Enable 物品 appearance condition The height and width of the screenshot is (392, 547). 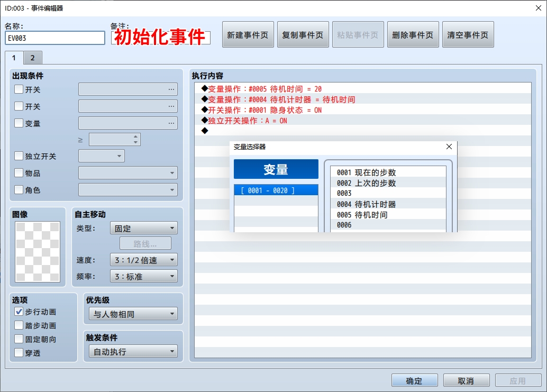(19, 172)
